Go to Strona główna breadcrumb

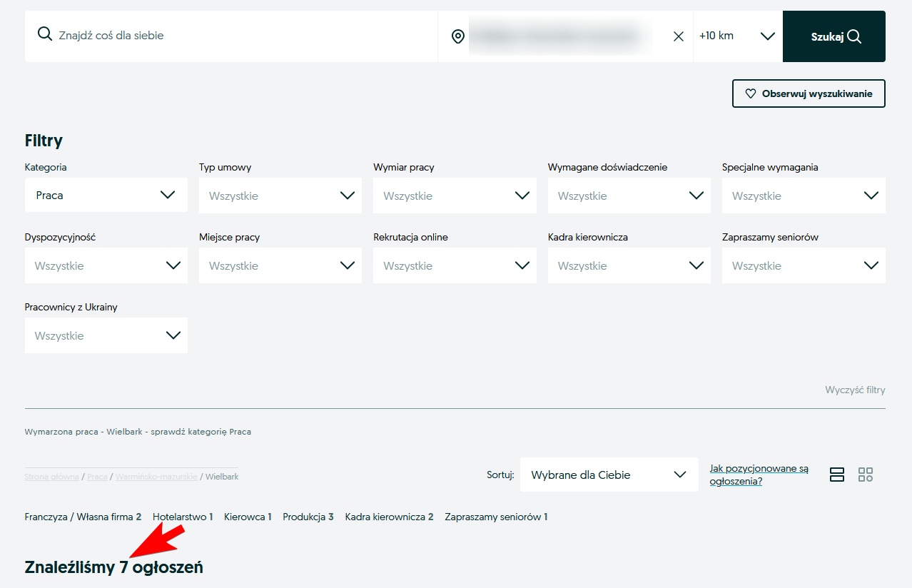tap(51, 477)
